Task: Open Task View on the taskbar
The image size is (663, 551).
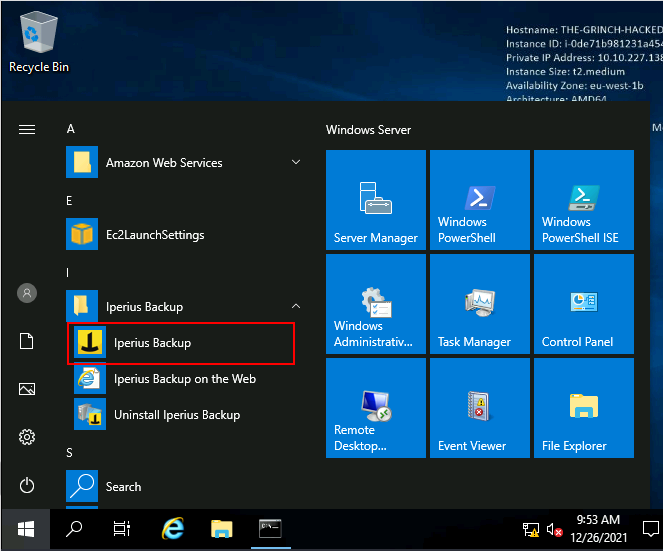Action: [x=122, y=529]
